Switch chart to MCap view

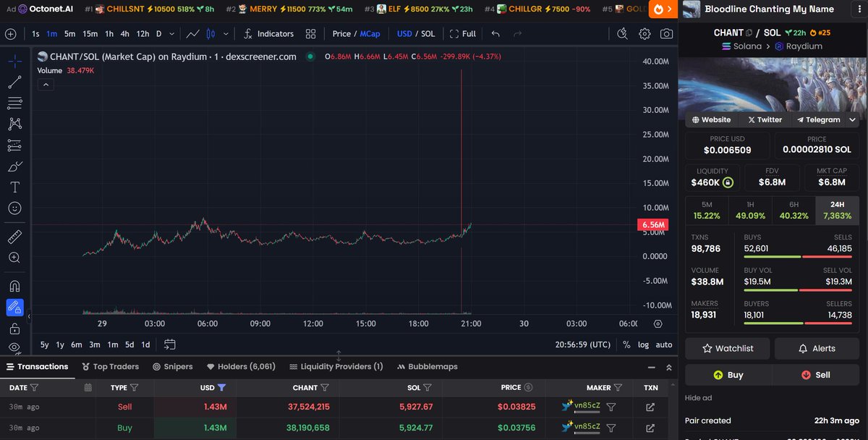point(370,34)
